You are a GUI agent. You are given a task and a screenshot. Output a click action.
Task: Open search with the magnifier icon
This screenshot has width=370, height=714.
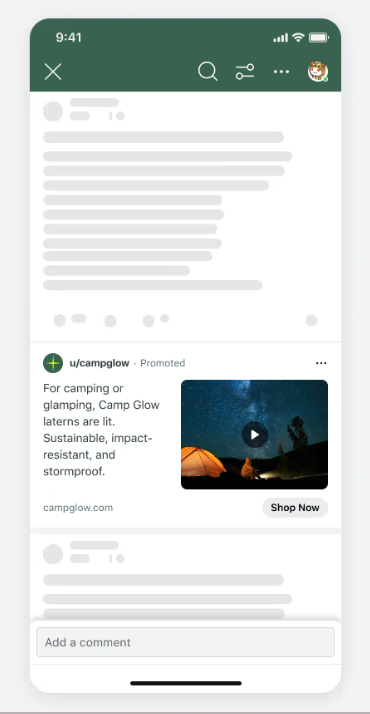(208, 72)
